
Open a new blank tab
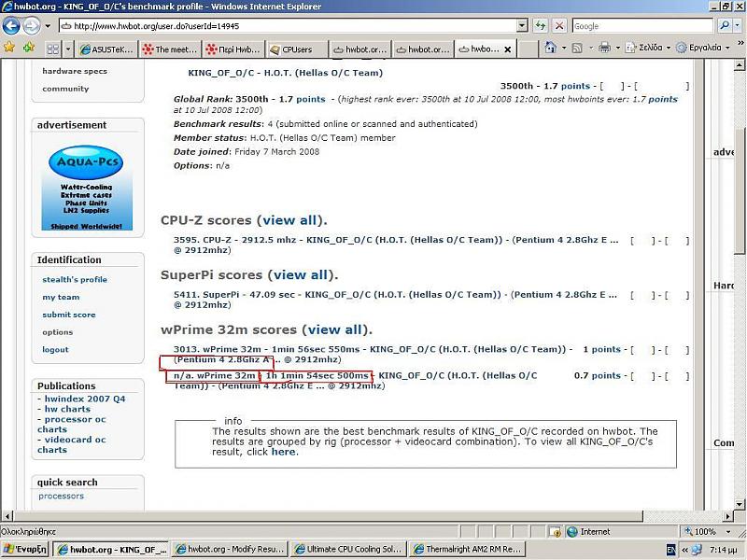coord(528,49)
